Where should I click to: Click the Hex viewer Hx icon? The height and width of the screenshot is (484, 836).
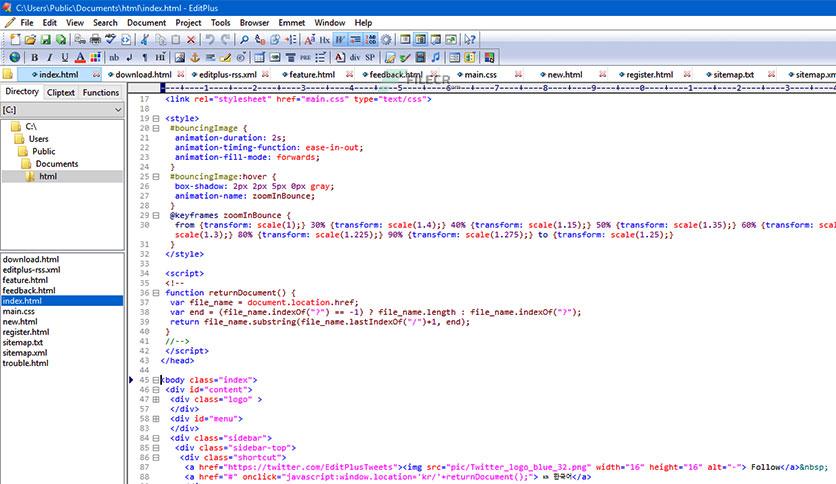325,39
